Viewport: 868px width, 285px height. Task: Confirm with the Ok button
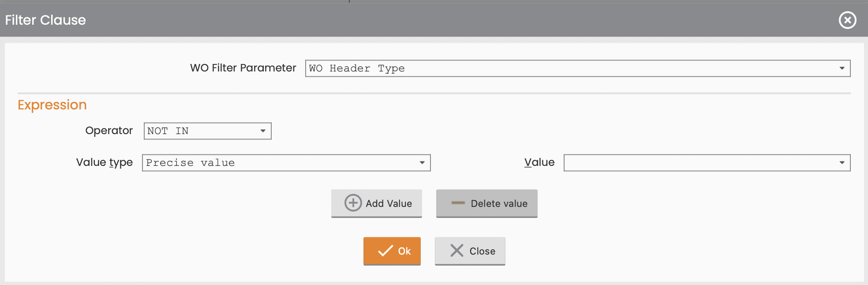coord(392,251)
